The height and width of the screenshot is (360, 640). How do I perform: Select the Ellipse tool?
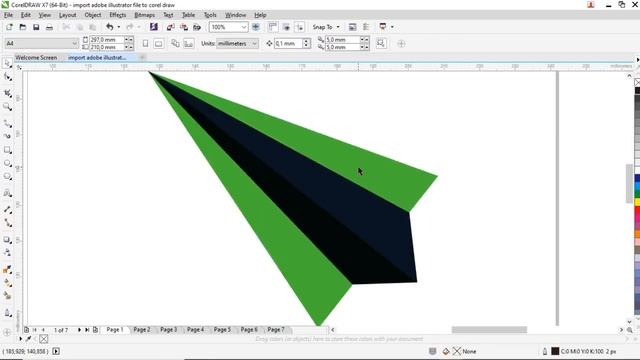(7, 163)
